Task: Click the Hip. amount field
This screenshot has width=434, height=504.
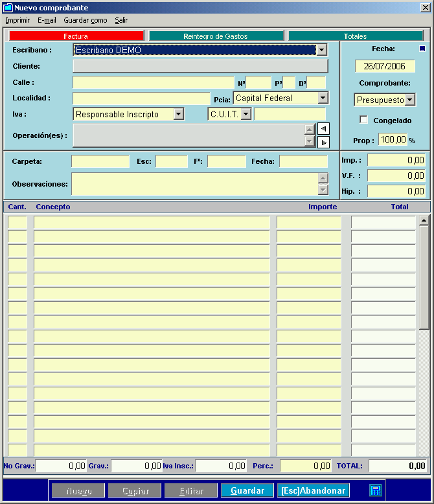Action: tap(396, 191)
